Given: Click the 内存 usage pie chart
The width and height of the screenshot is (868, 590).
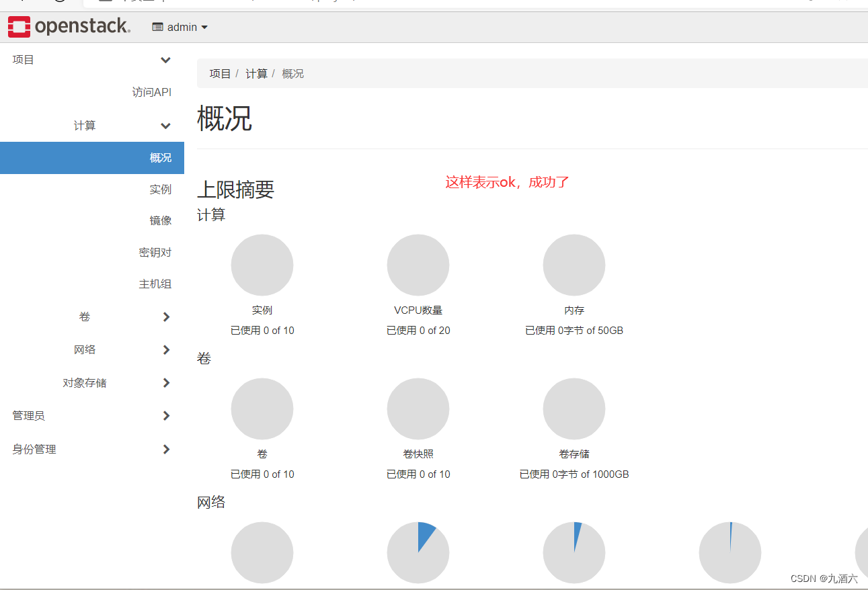Looking at the screenshot, I should coord(574,265).
